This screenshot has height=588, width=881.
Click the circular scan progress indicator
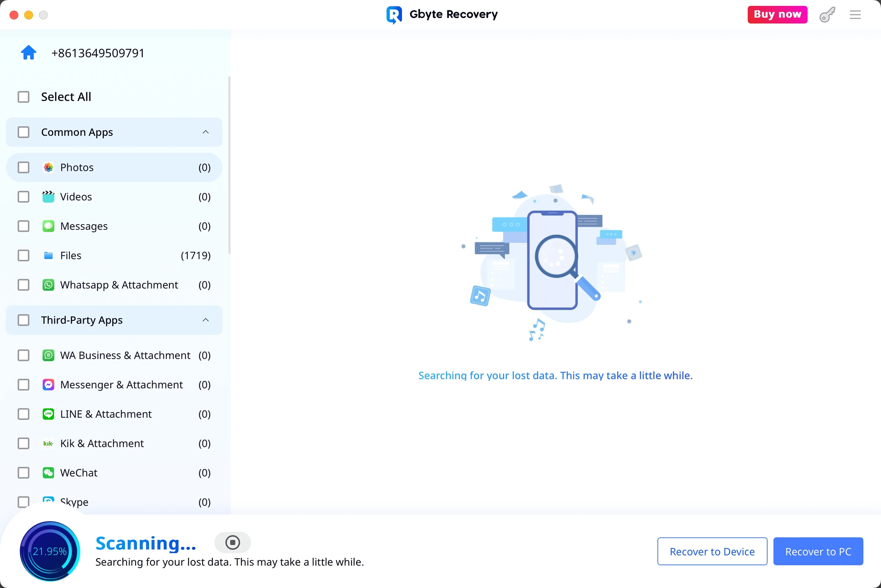point(49,551)
